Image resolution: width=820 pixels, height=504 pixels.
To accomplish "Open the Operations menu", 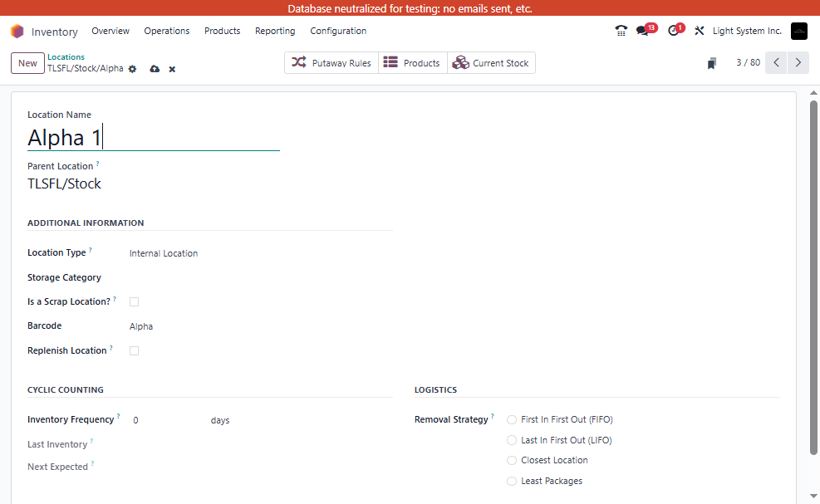I will coord(167,31).
